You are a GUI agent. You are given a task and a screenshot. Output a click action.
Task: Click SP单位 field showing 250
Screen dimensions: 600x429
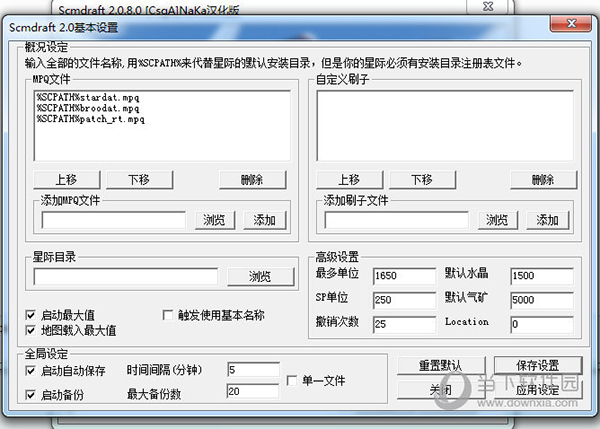[404, 300]
